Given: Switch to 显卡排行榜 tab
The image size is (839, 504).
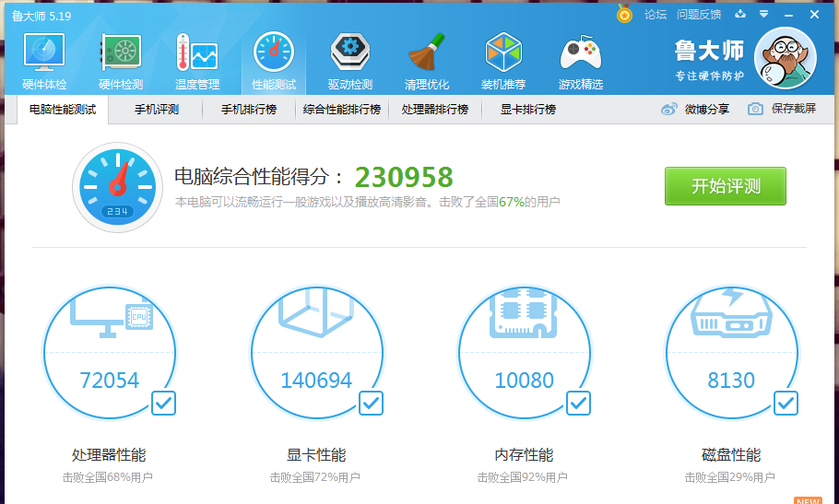Looking at the screenshot, I should tap(528, 110).
